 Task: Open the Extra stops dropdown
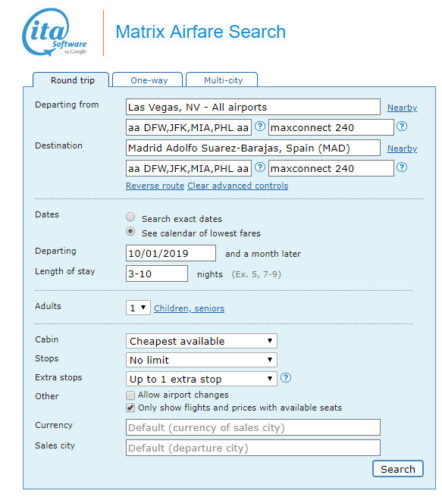201,379
